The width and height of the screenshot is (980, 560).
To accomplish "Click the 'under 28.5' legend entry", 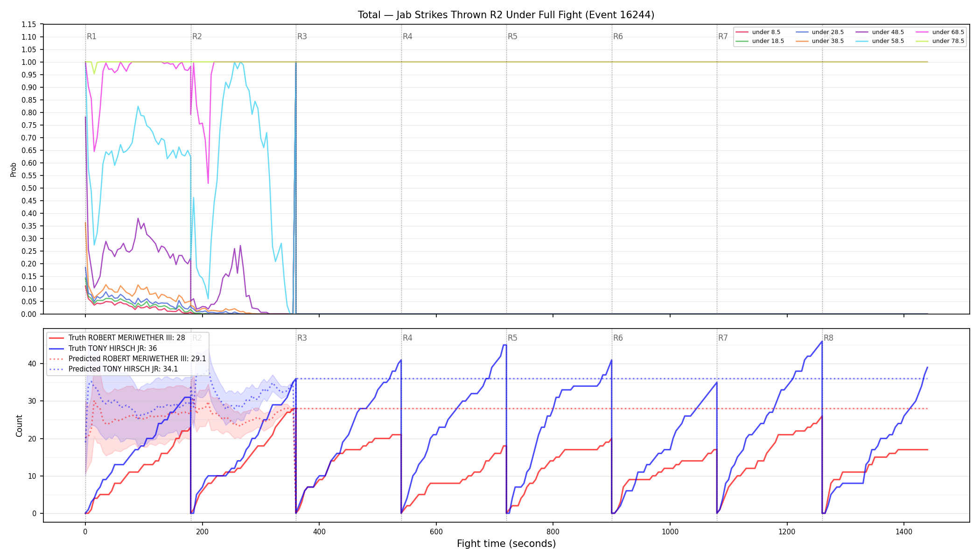I will [819, 32].
